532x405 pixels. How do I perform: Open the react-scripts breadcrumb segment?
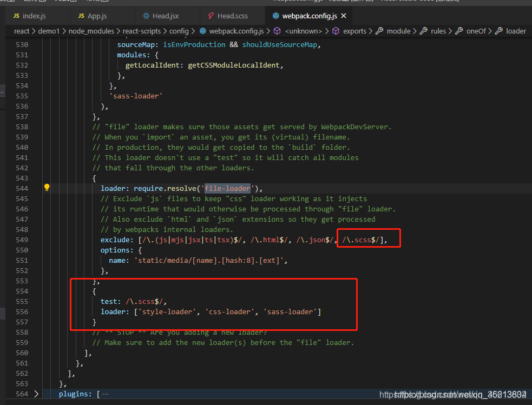coord(141,31)
